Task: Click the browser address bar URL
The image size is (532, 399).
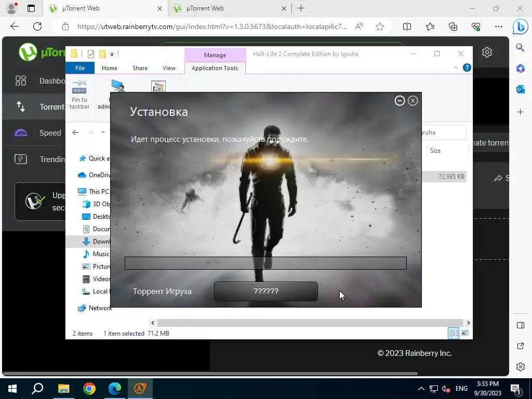Action: (x=212, y=26)
